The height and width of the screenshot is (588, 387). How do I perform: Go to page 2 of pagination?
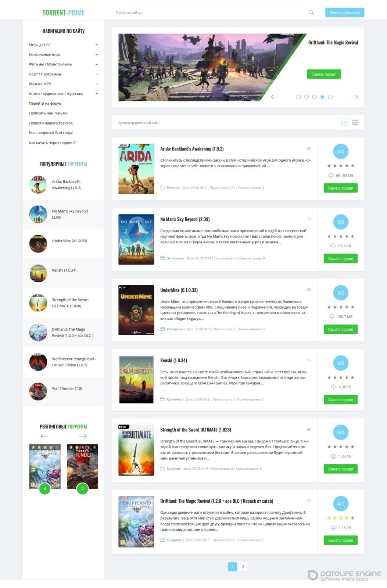(243, 567)
